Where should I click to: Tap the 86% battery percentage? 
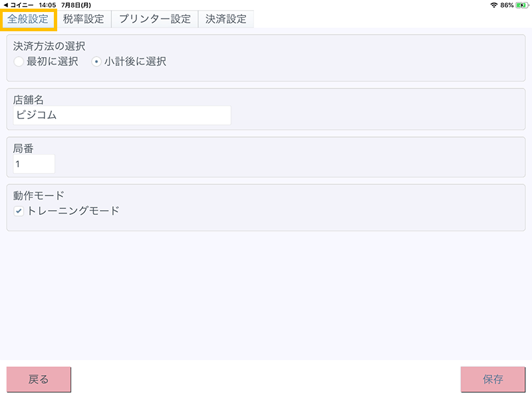pyautogui.click(x=507, y=5)
